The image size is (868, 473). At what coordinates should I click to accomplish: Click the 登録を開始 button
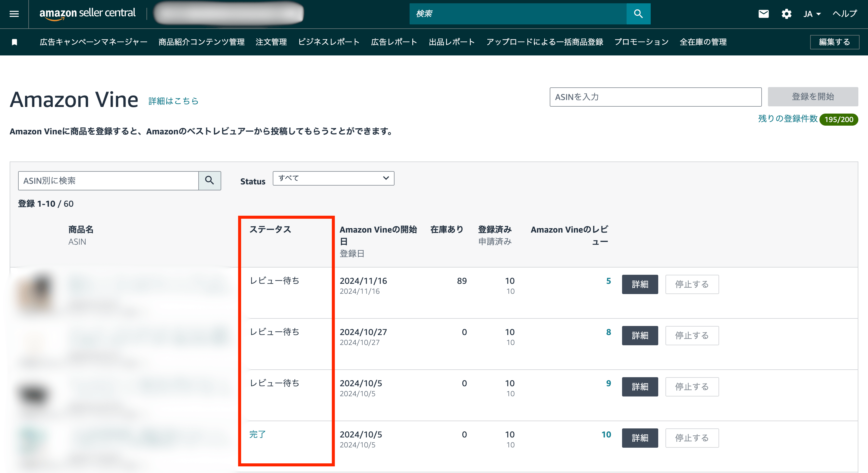(813, 97)
